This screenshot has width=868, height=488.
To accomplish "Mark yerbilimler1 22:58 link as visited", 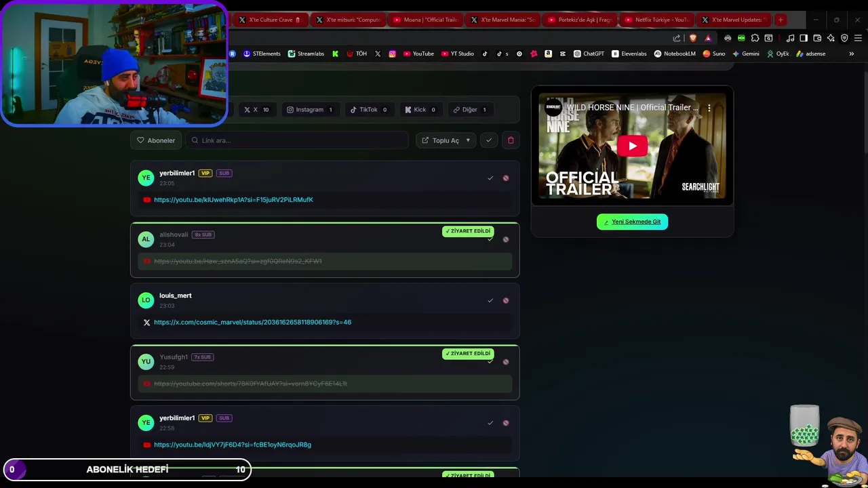I will 490,423.
